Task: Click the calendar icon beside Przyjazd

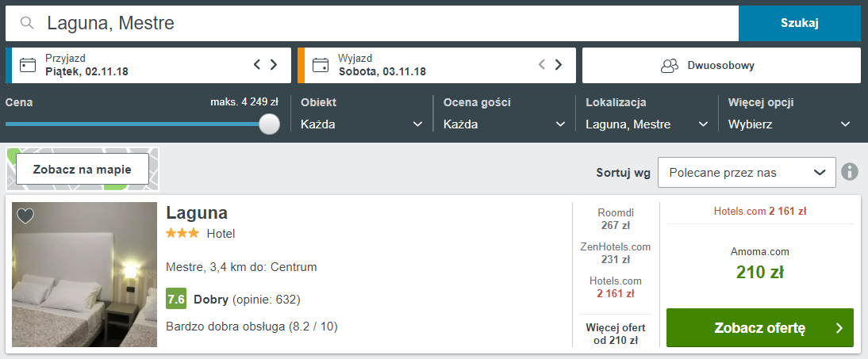Action: [27, 65]
